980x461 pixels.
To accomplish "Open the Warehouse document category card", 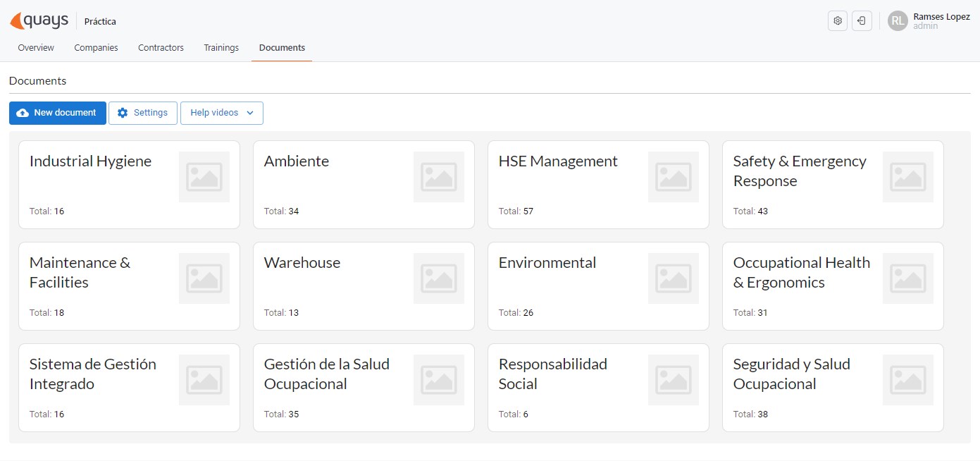I will pyautogui.click(x=364, y=285).
